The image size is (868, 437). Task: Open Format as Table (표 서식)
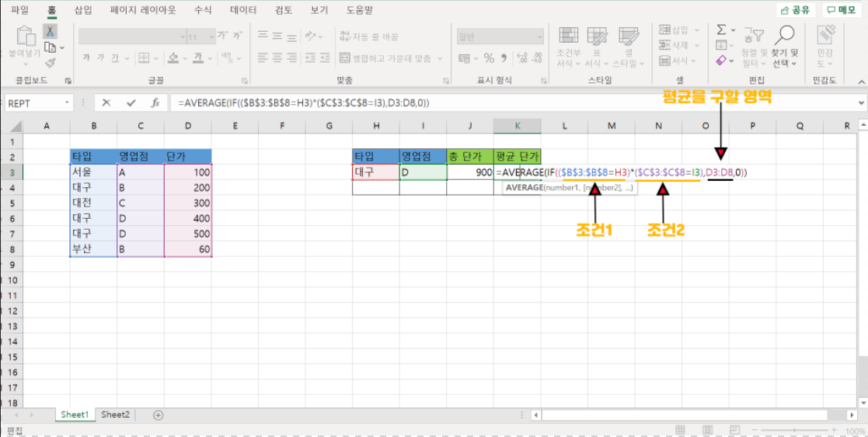(x=598, y=47)
